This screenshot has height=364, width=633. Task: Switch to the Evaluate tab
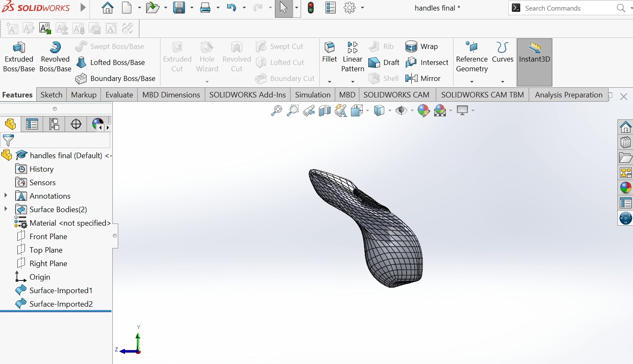click(119, 95)
